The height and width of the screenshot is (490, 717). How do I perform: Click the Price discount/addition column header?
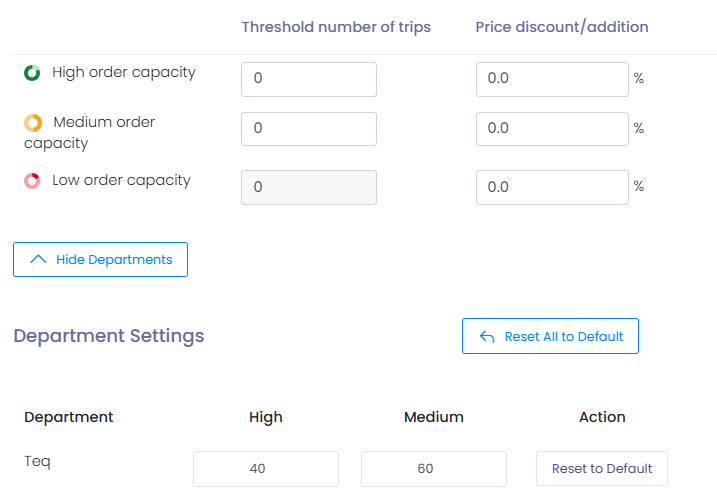[562, 27]
